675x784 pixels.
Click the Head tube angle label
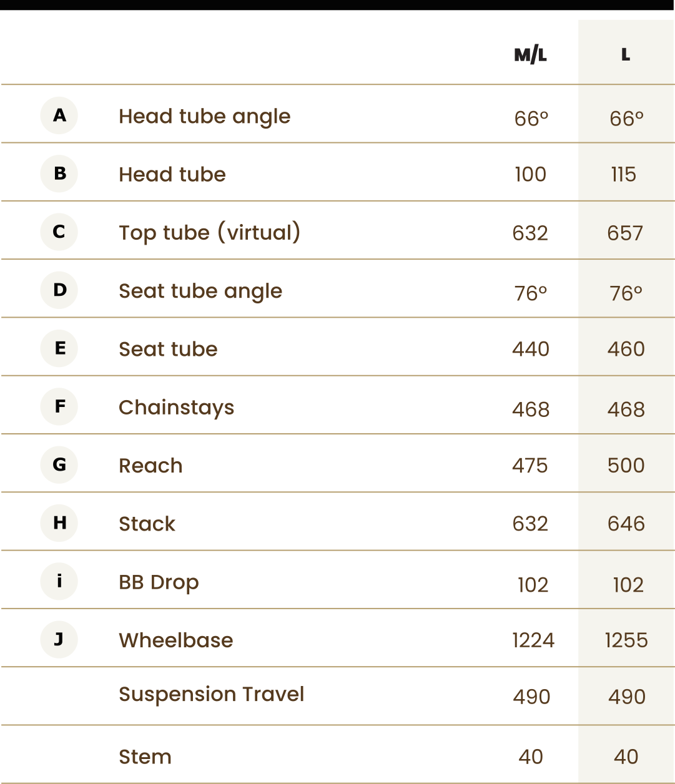point(205,117)
